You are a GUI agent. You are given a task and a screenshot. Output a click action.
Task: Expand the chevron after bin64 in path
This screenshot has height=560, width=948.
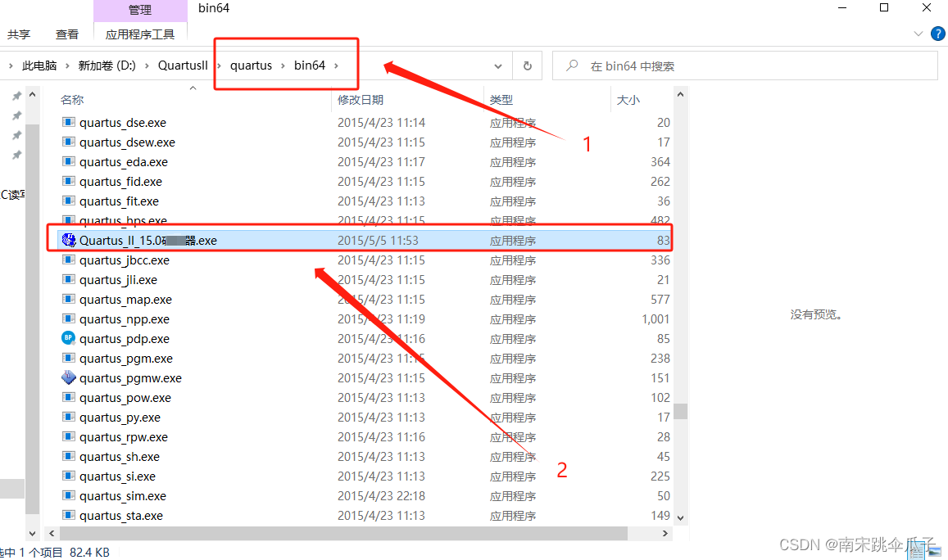pyautogui.click(x=336, y=65)
